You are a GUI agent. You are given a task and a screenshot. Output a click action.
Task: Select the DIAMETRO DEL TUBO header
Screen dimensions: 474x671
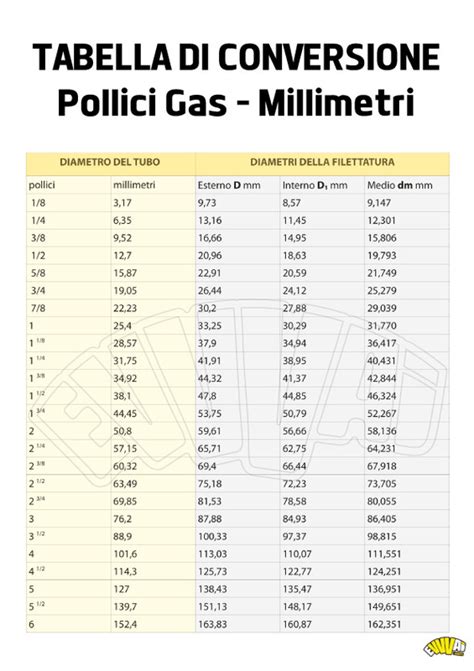click(110, 162)
